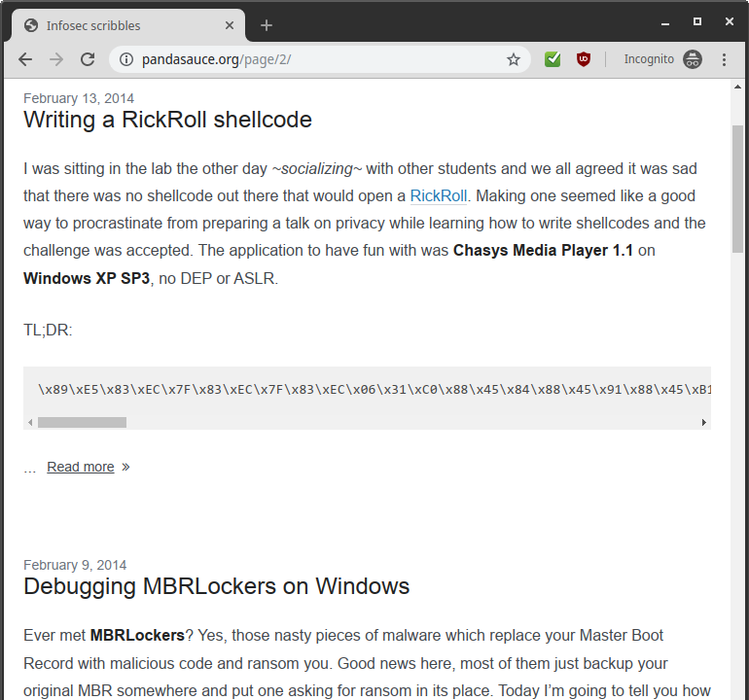
Task: Open Debugging MBRLockers on Windows title
Action: 216,586
